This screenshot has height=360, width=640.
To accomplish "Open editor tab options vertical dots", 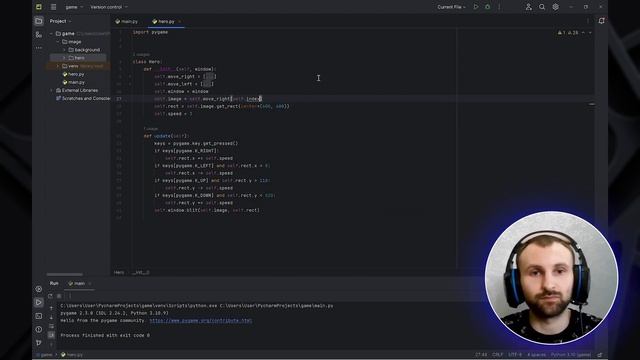I will click(x=588, y=21).
